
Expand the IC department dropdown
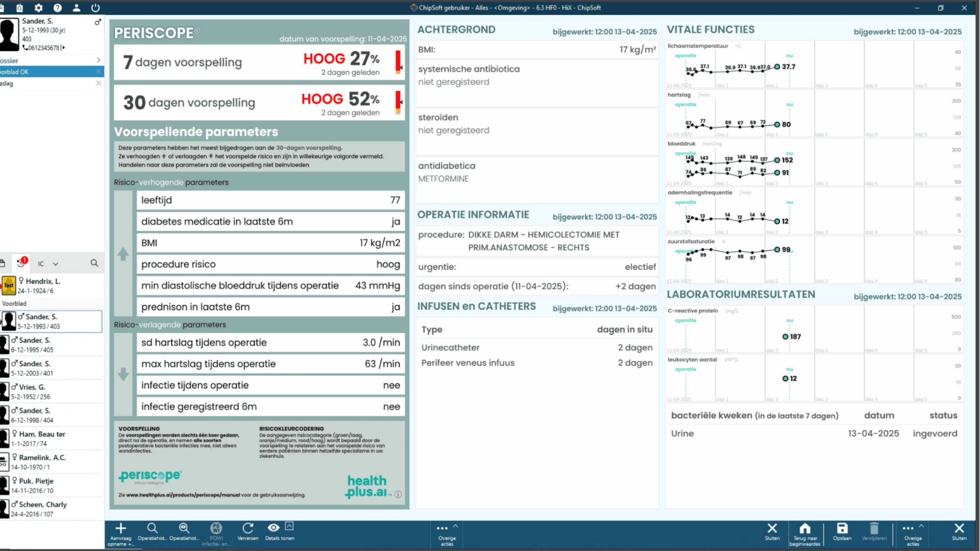point(55,264)
